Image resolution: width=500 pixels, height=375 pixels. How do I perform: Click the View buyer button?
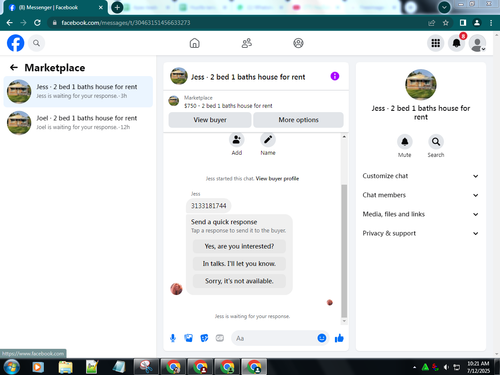[x=210, y=120]
